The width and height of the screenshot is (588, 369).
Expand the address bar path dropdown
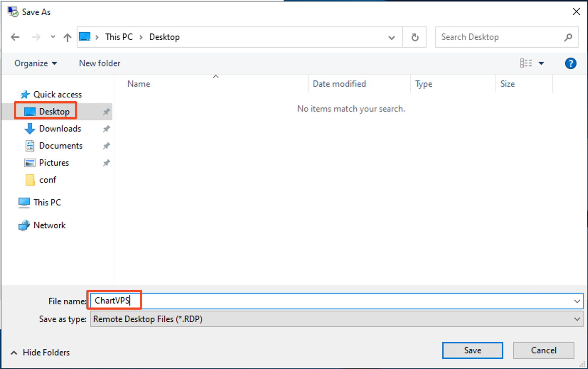tap(391, 37)
